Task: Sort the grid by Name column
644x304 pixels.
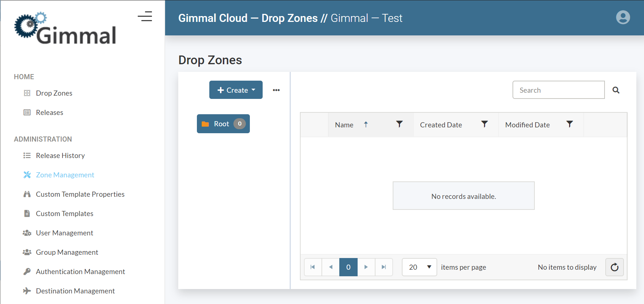Action: pyautogui.click(x=344, y=125)
